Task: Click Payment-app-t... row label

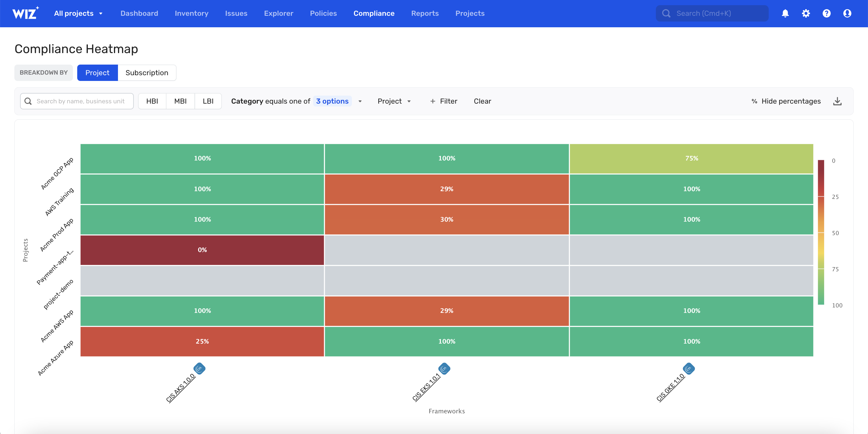Action: 55,268
